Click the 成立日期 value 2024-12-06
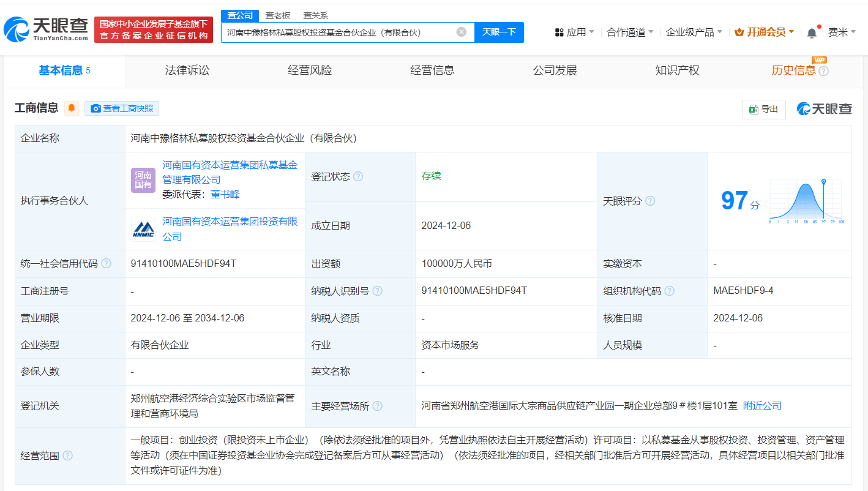Screen dimensions: 868x491 click(x=446, y=225)
